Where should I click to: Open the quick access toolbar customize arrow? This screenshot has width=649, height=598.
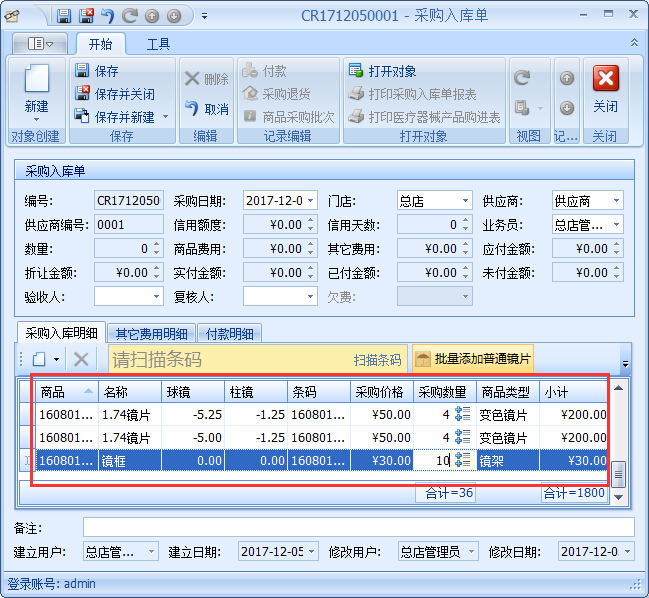point(204,16)
